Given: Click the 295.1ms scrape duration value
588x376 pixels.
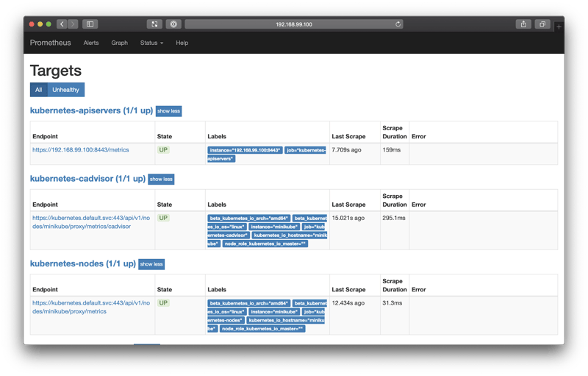Looking at the screenshot, I should tap(394, 218).
